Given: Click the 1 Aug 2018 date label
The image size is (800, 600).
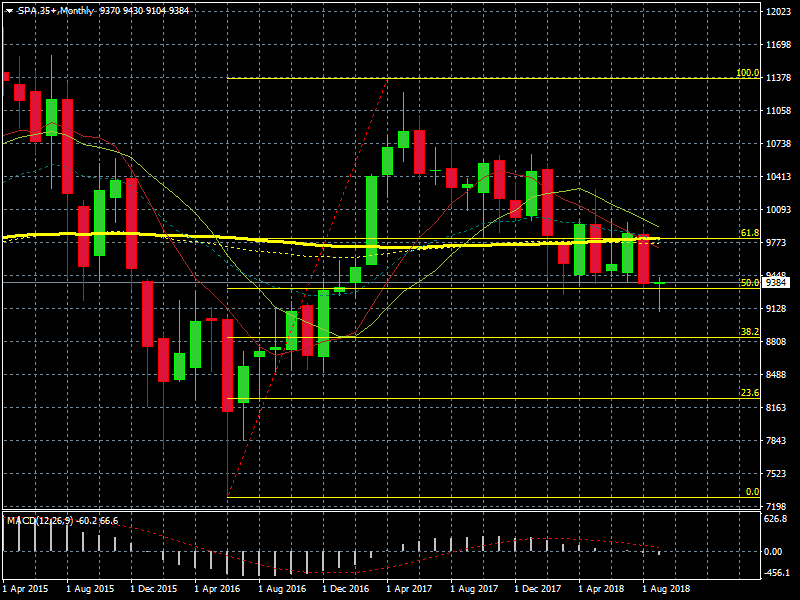Looking at the screenshot, I should pos(665,590).
